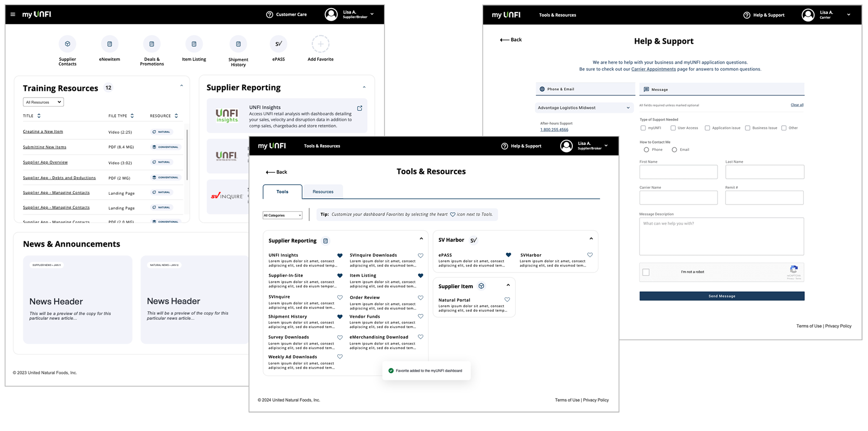The height and width of the screenshot is (431, 868).
Task: Favorite SVInquire Downloads with heart icon
Action: point(420,256)
